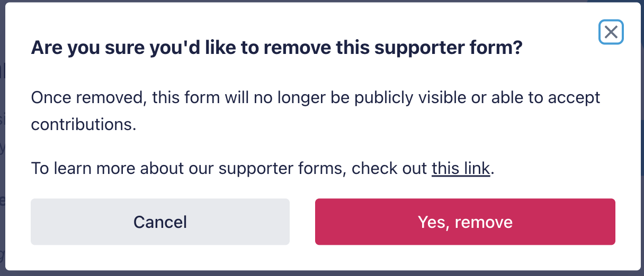Image resolution: width=644 pixels, height=276 pixels.
Task: Open 'this link' about supporter forms
Action: pyautogui.click(x=460, y=168)
